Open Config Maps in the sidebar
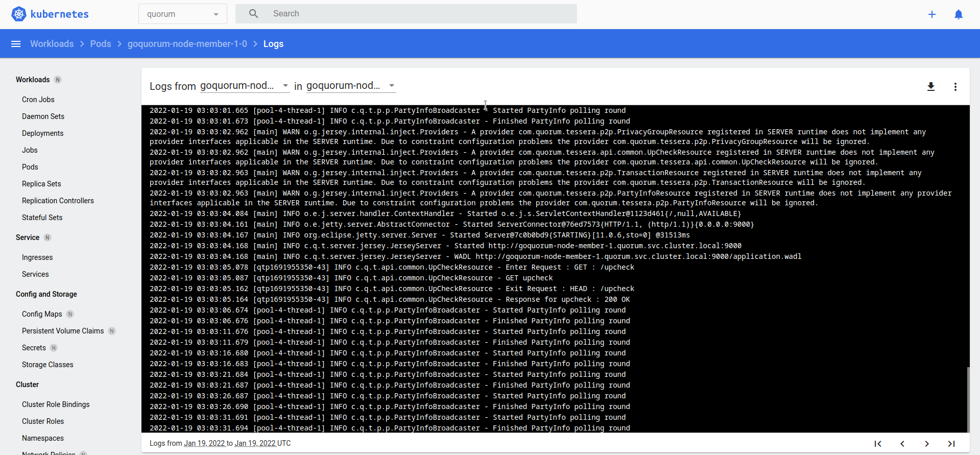 point(42,314)
